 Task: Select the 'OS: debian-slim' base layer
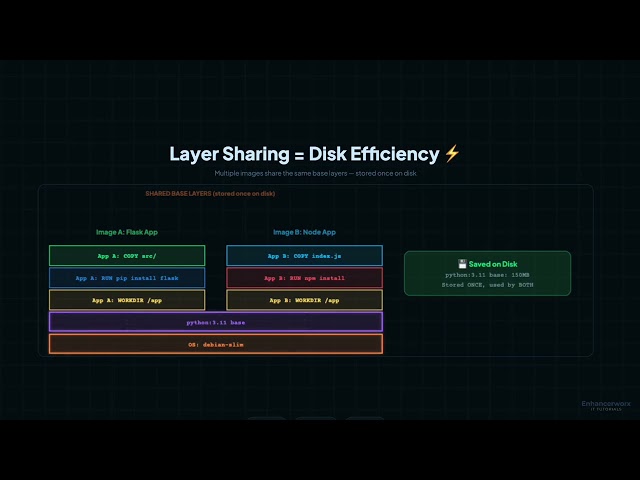click(x=216, y=344)
